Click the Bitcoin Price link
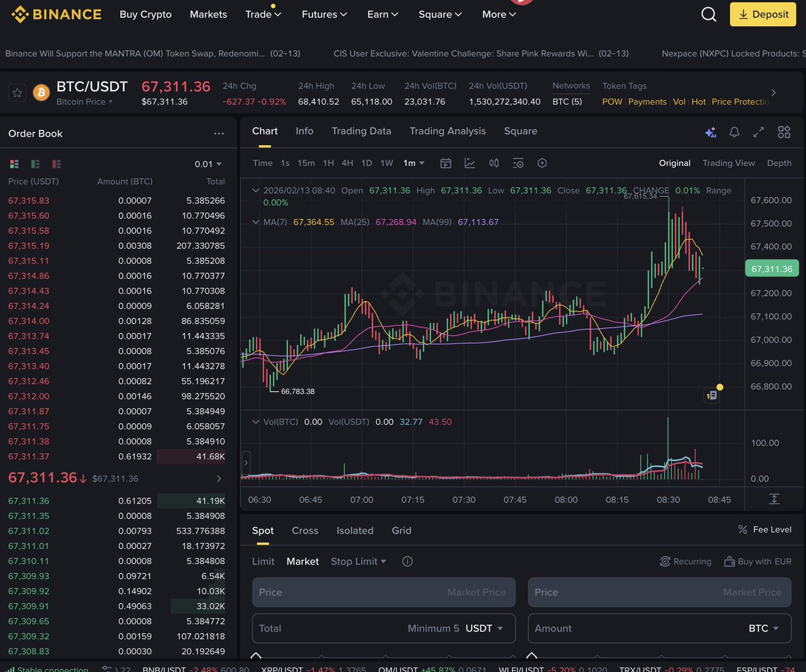This screenshot has width=806, height=672. tap(85, 101)
